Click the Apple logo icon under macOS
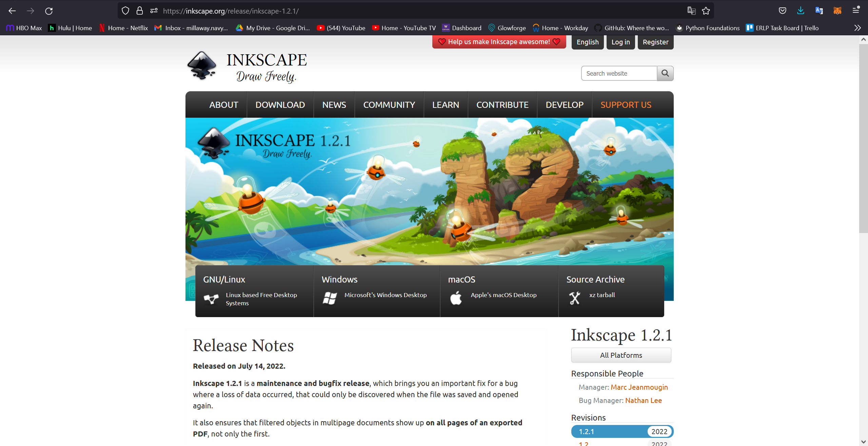The height and width of the screenshot is (446, 868). (x=456, y=298)
